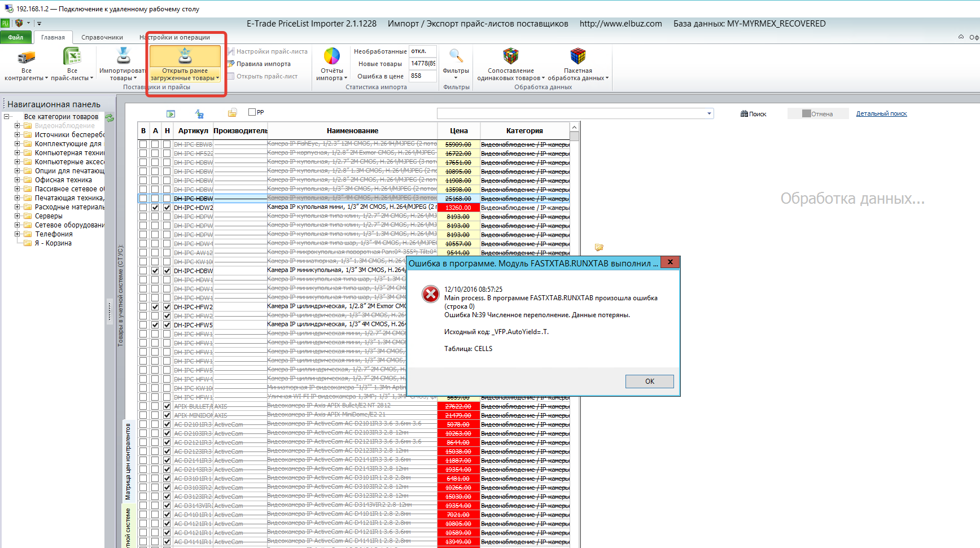Close the FASTXTAB.RUNXTAB error dialog
This screenshot has width=980, height=548.
pyautogui.click(x=670, y=262)
